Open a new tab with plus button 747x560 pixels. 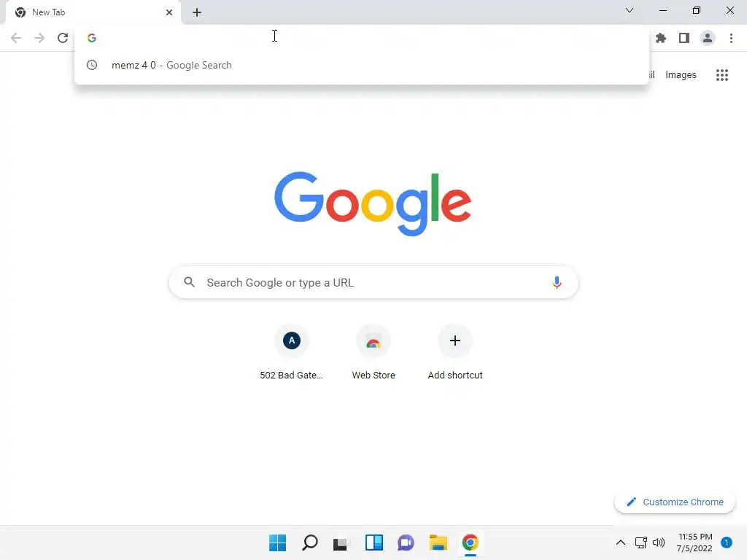tap(197, 12)
